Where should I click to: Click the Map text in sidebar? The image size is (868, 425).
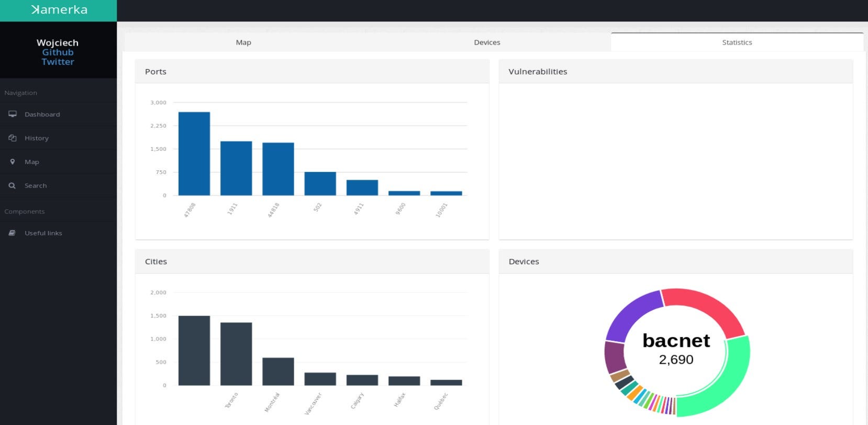(32, 162)
